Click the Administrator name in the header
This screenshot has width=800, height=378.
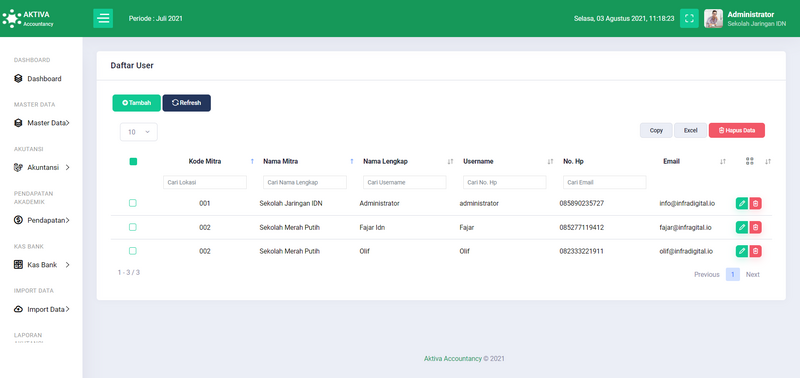pos(751,14)
